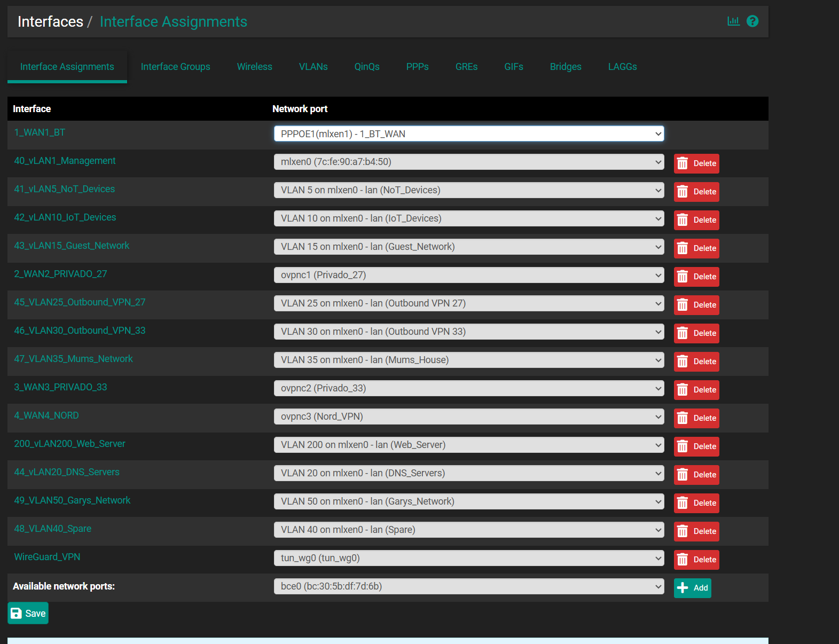Delete the 48_VLAN40_Spare interface
Viewport: 839px width, 644px height.
tap(696, 531)
